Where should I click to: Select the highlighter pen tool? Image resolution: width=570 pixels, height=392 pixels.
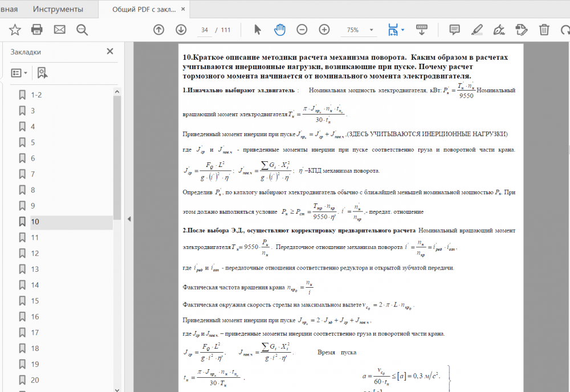(477, 30)
